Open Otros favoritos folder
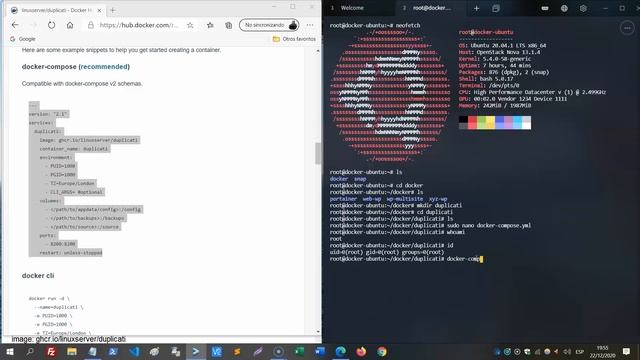Image resolution: width=640 pixels, height=360 pixels. click(x=294, y=39)
